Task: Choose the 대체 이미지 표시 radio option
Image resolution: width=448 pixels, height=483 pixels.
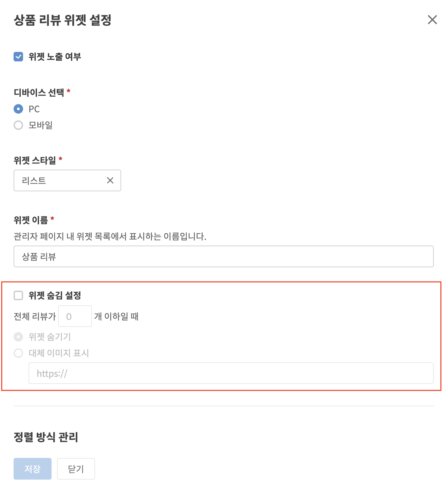Action: click(18, 353)
